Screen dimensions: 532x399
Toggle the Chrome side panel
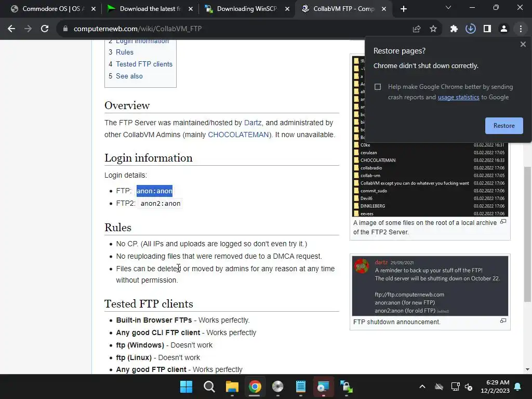coord(487,29)
